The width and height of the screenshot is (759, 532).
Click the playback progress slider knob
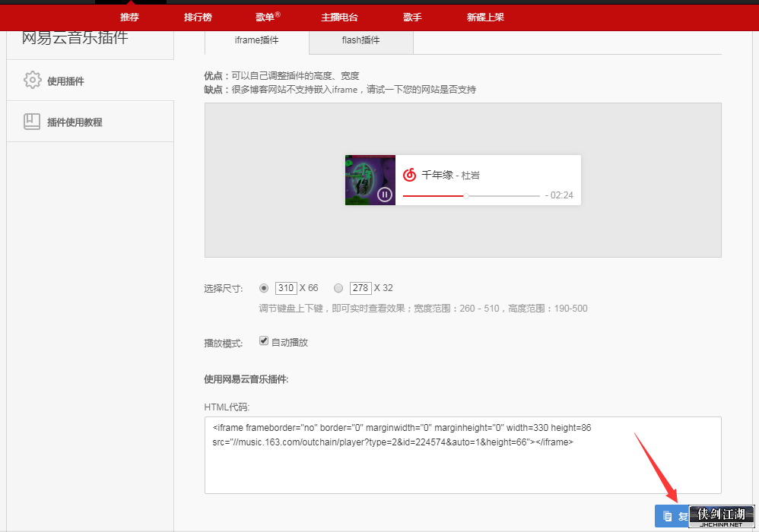click(465, 196)
